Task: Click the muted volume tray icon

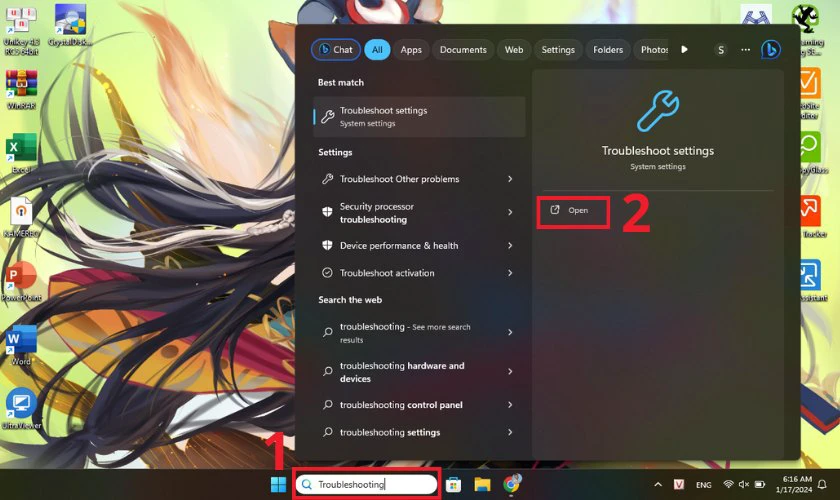Action: click(744, 484)
